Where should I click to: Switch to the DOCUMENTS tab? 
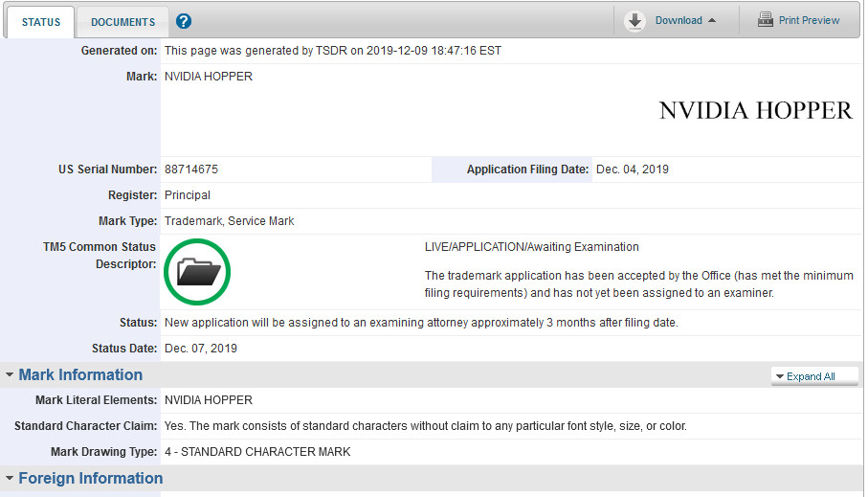pyautogui.click(x=122, y=22)
